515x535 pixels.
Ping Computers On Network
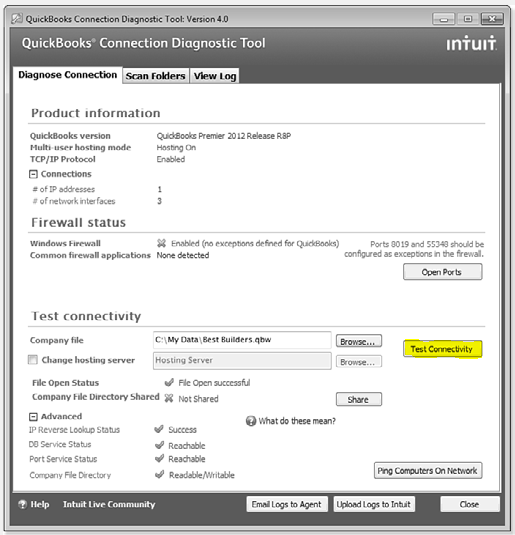(x=428, y=471)
